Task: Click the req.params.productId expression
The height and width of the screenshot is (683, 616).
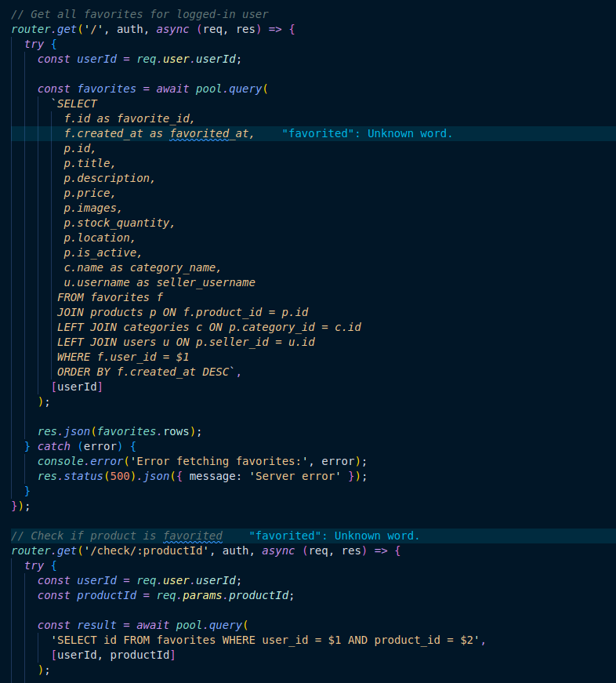Action: click(x=212, y=595)
